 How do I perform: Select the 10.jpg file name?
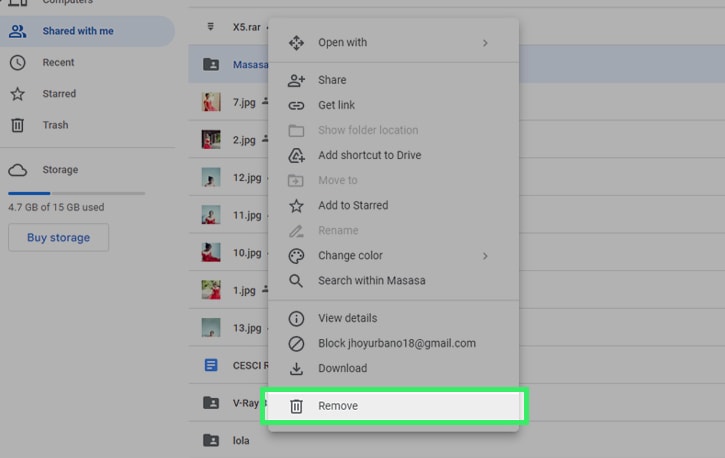pyautogui.click(x=247, y=253)
